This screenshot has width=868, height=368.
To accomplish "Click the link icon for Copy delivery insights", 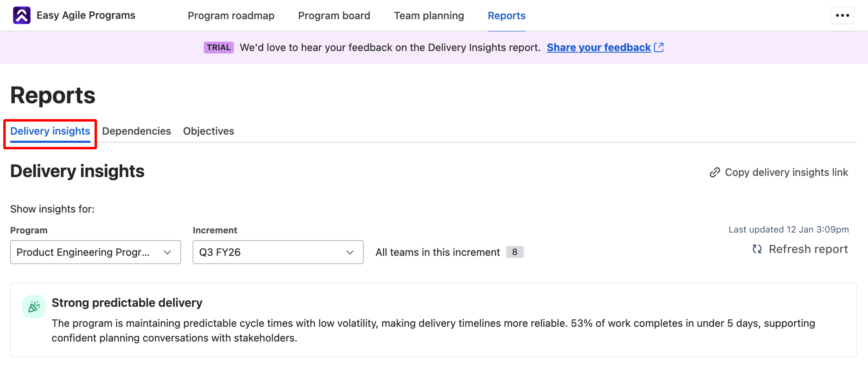I will point(714,172).
